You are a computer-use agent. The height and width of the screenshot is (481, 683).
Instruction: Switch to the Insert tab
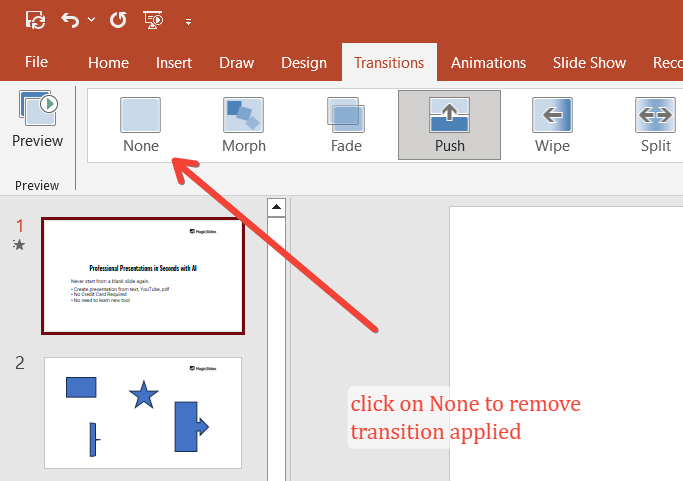tap(174, 63)
